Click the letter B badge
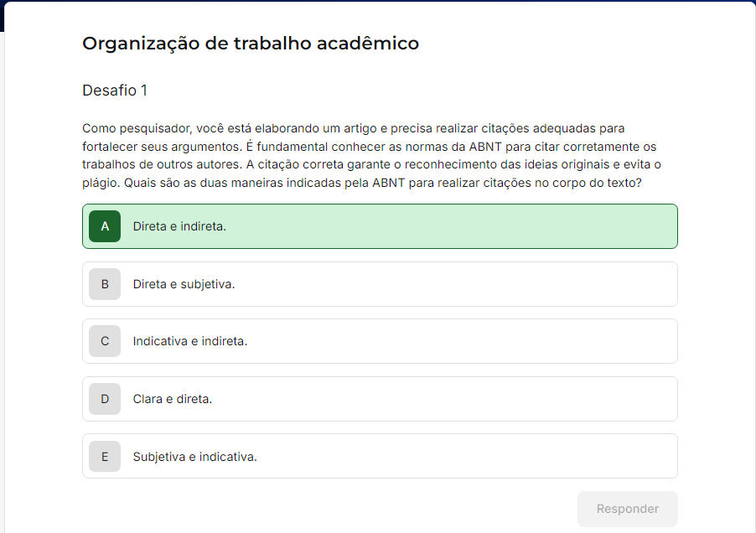 pyautogui.click(x=105, y=284)
